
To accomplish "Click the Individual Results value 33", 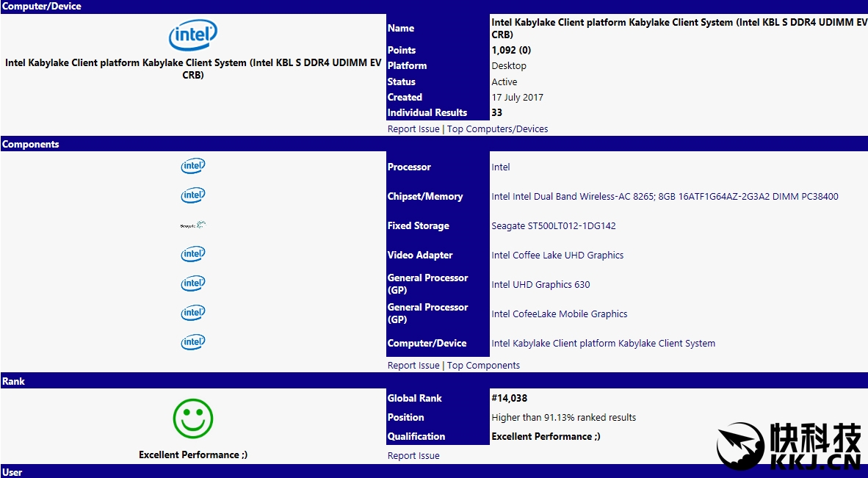I will tap(496, 112).
